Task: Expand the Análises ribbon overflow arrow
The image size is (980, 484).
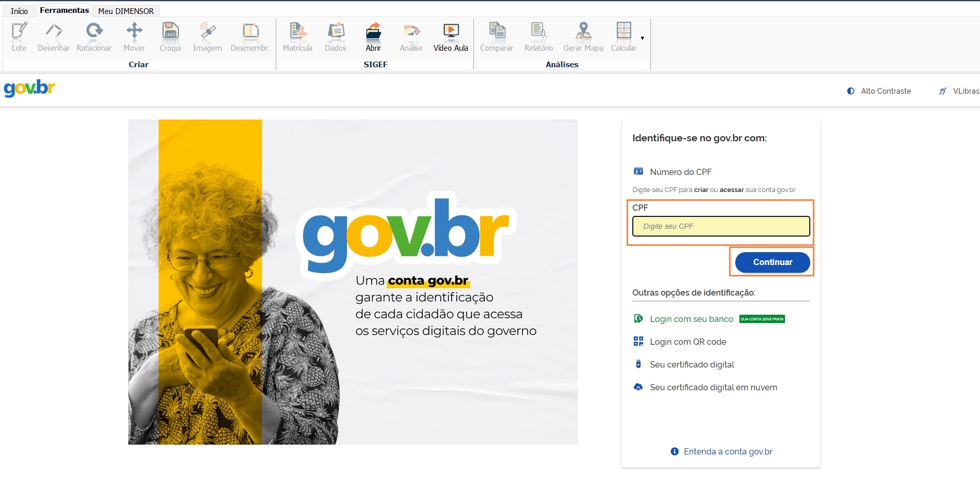Action: [x=643, y=38]
